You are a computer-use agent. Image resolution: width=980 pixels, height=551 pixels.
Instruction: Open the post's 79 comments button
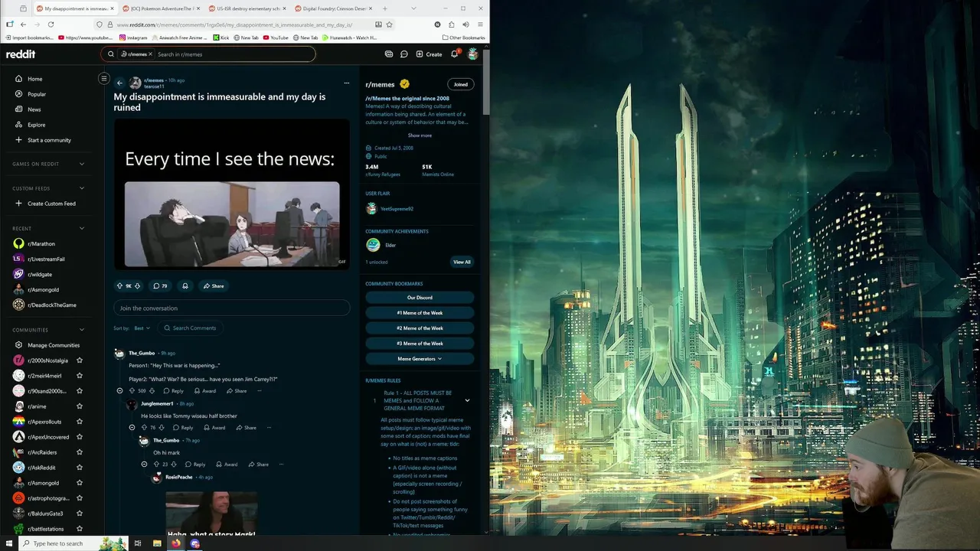[160, 285]
